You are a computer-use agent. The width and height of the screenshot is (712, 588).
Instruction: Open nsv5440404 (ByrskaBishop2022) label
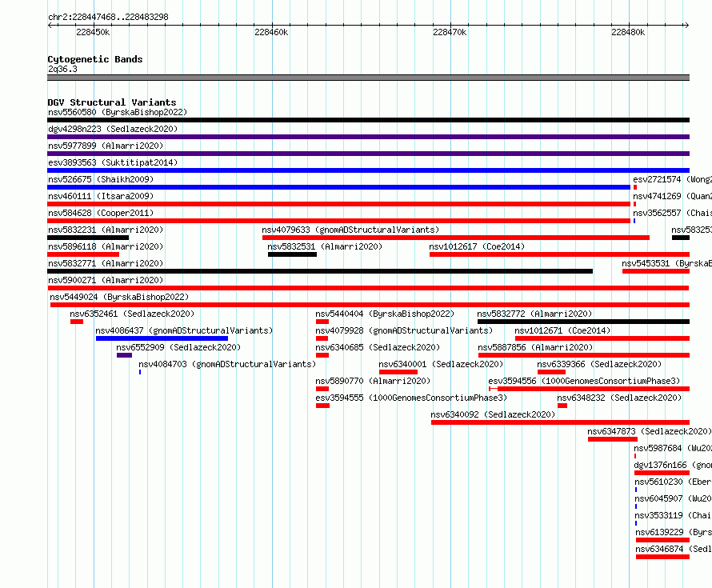coord(385,314)
